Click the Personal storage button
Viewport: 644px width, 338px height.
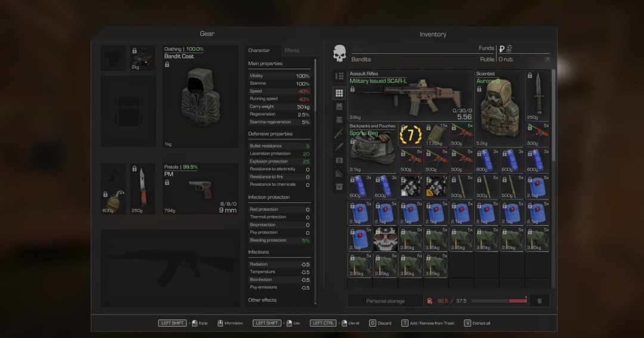tap(385, 301)
